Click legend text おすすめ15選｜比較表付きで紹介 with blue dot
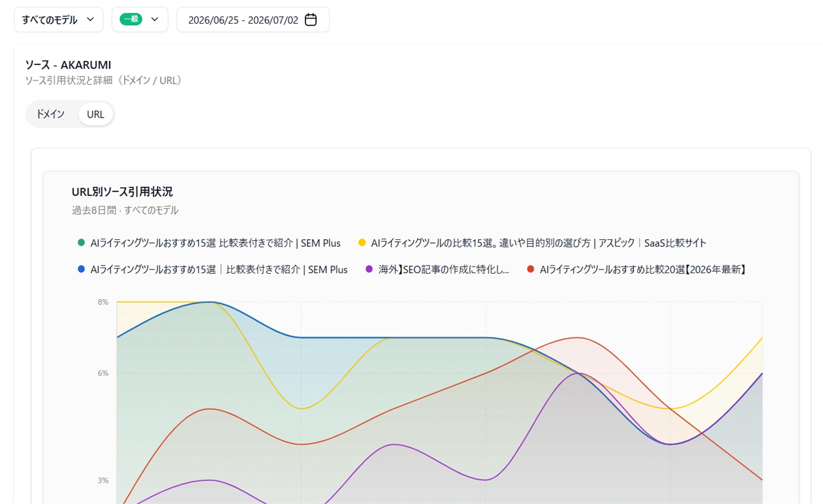Image resolution: width=823 pixels, height=504 pixels. coord(219,269)
